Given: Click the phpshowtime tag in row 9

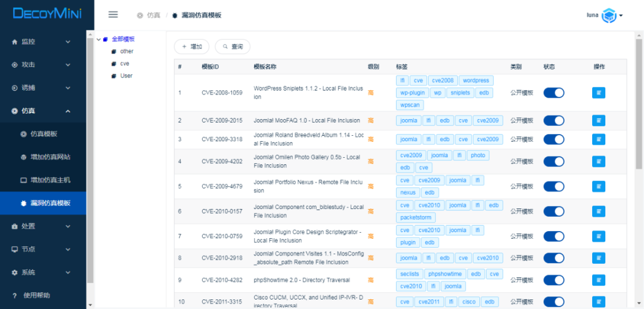Looking at the screenshot, I should pyautogui.click(x=445, y=274).
